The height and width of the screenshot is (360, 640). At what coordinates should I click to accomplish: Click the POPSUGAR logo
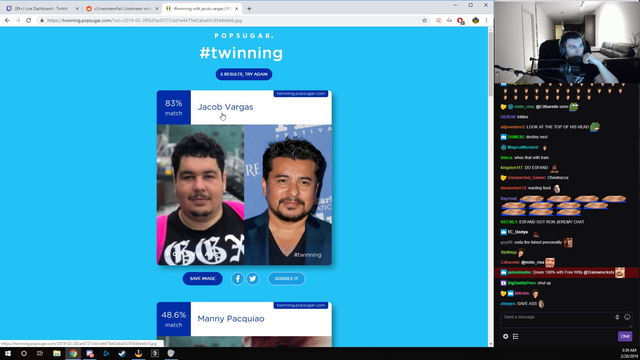click(244, 36)
